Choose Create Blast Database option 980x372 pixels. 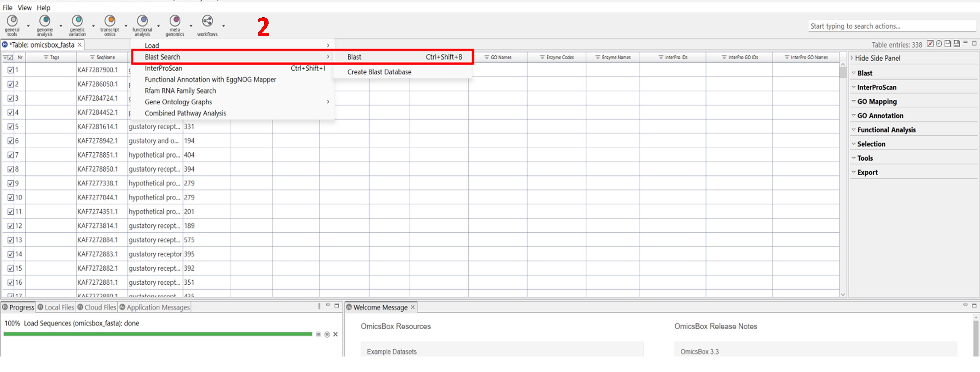[379, 72]
